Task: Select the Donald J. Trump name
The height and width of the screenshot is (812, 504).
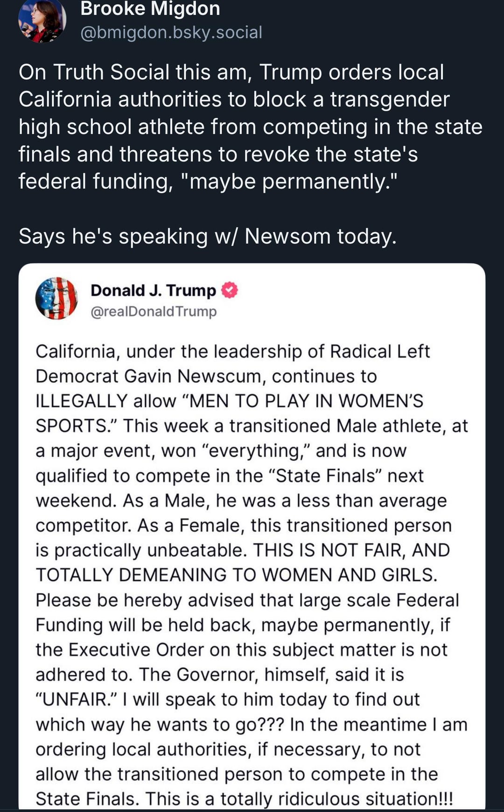Action: [153, 290]
